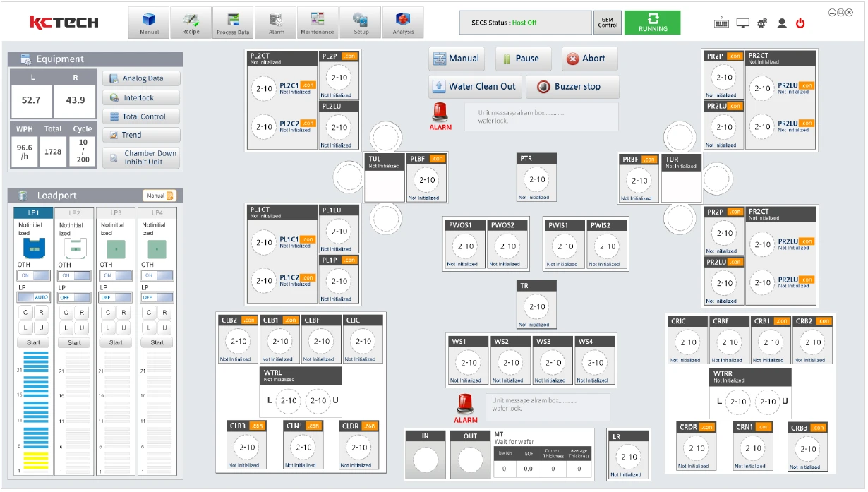
Task: Go to the Maintenance tab
Action: [318, 23]
